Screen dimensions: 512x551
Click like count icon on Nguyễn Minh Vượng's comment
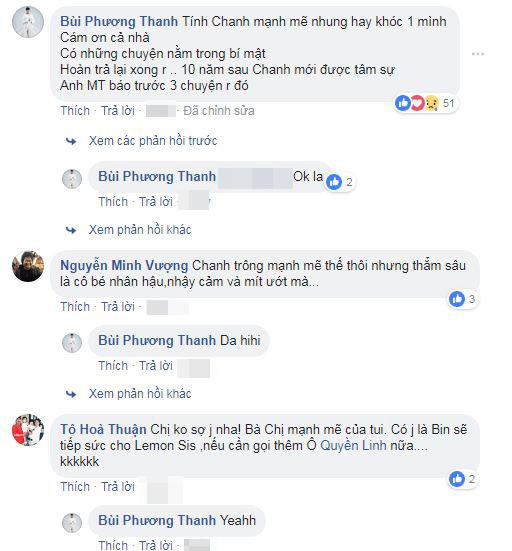pyautogui.click(x=457, y=299)
